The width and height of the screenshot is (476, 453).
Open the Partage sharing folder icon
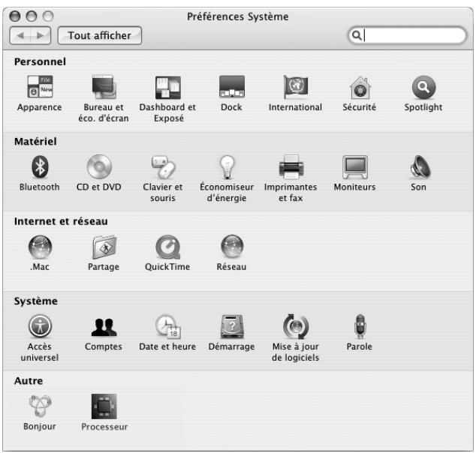pyautogui.click(x=104, y=247)
